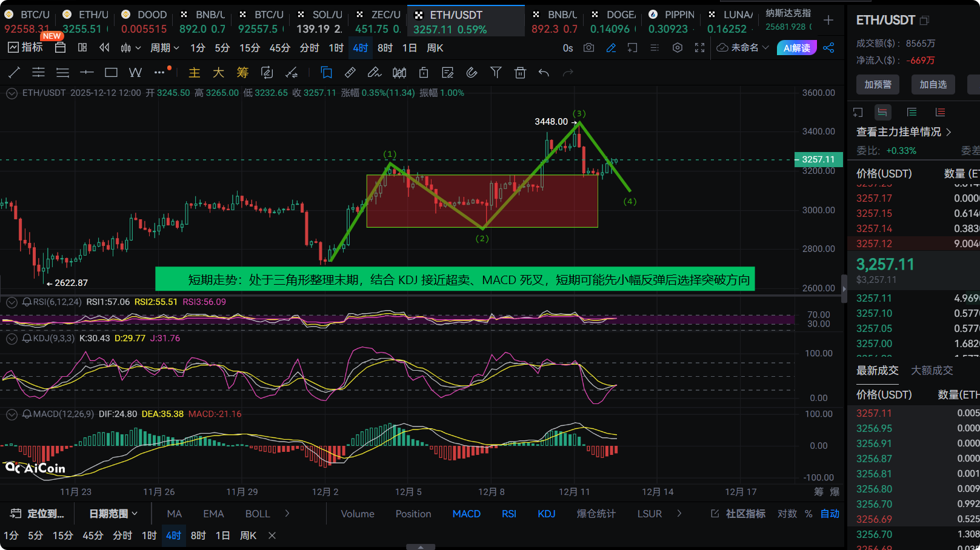This screenshot has width=980, height=550.
Task: Click the filter funnel icon
Action: coord(496,73)
